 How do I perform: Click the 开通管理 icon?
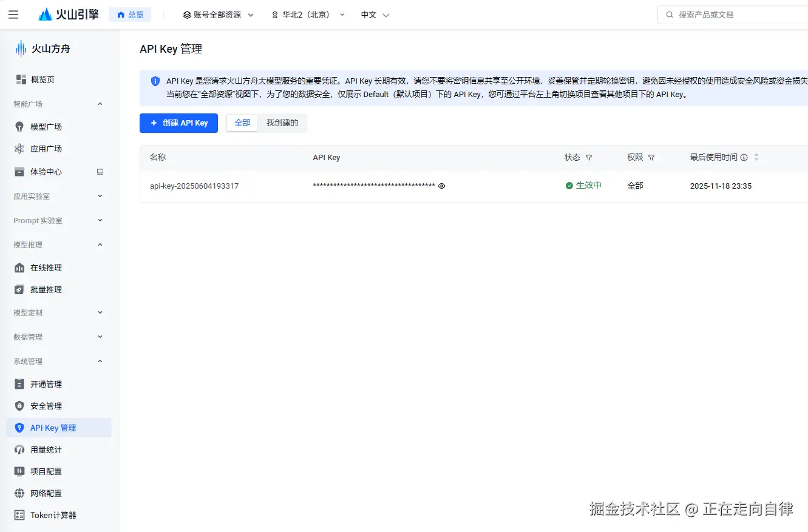click(x=19, y=384)
